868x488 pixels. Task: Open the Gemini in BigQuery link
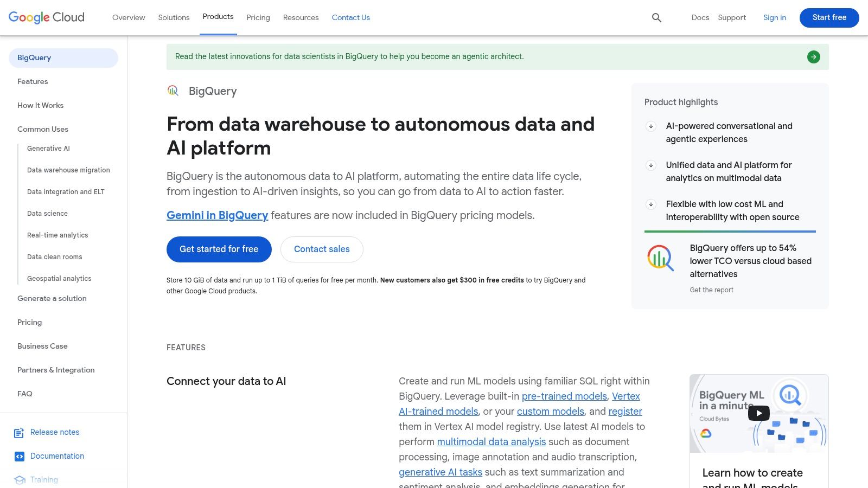pos(217,215)
